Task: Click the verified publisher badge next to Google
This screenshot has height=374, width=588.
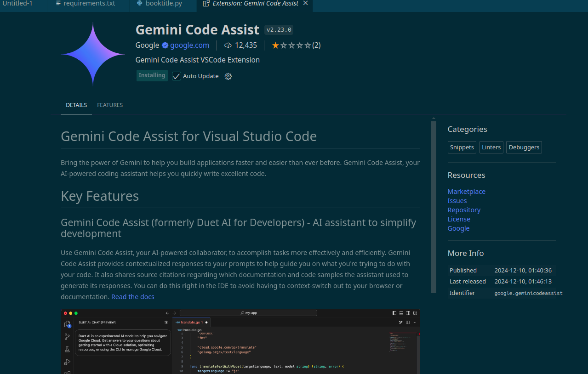Action: pos(165,45)
